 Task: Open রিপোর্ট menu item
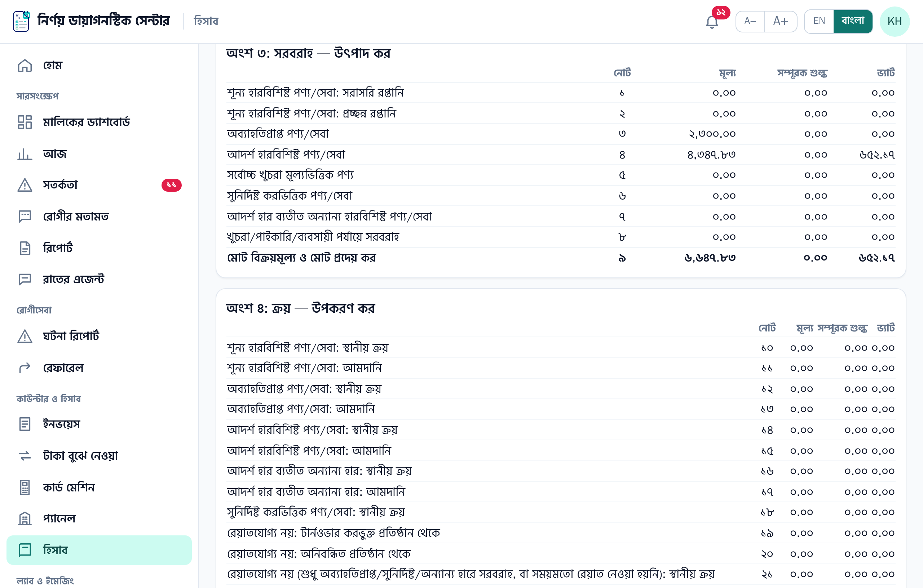pos(99,248)
